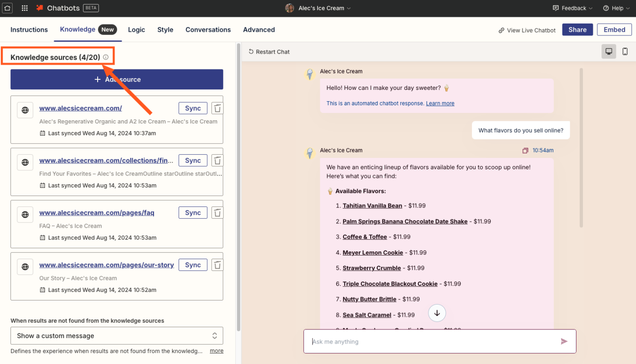This screenshot has width=636, height=364.
Task: Open Nutty Butter Brittle flavor link
Action: (x=369, y=300)
